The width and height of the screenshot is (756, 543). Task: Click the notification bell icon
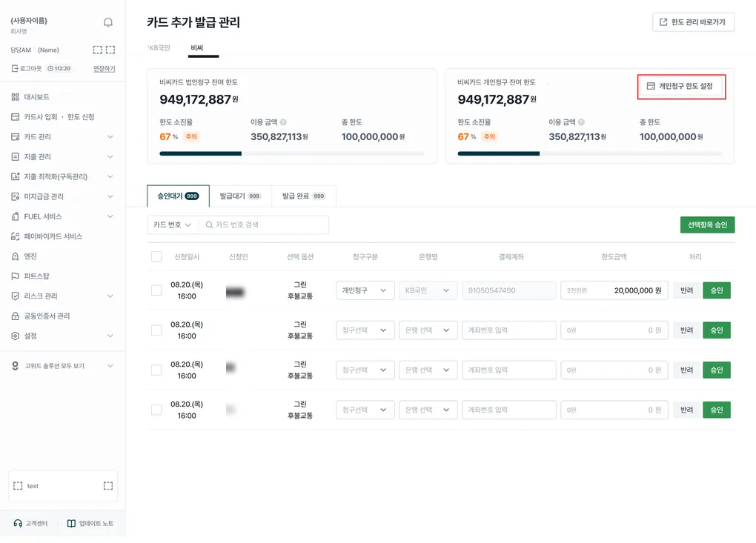108,22
